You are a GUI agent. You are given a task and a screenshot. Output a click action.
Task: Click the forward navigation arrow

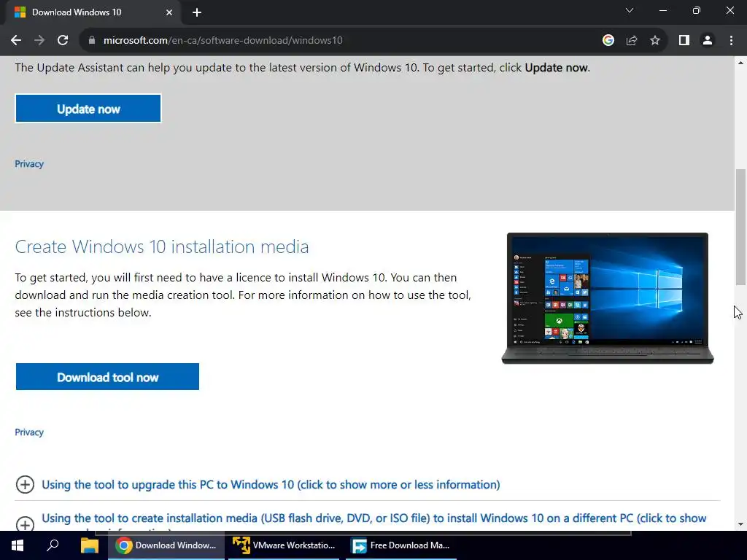coord(39,41)
